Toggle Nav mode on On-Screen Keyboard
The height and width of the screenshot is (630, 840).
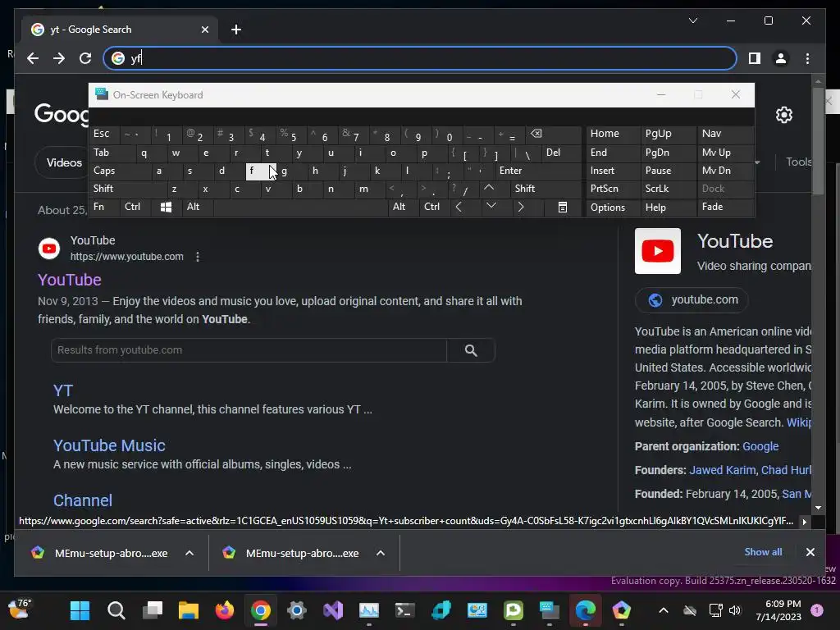pos(725,134)
